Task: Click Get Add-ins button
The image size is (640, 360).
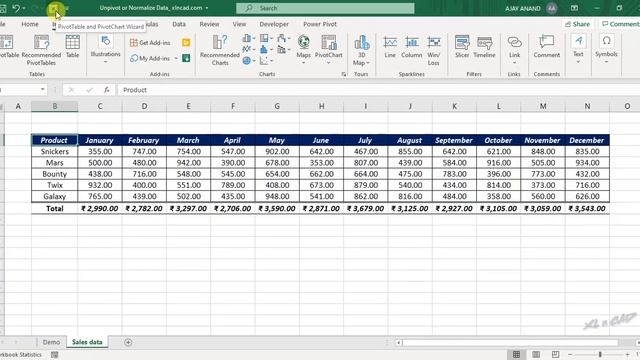Action: coord(150,42)
